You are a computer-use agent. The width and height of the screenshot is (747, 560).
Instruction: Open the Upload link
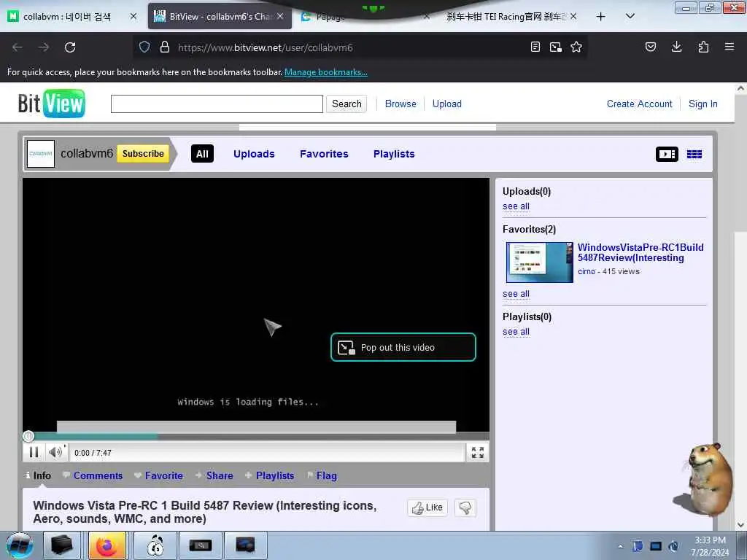pyautogui.click(x=447, y=104)
